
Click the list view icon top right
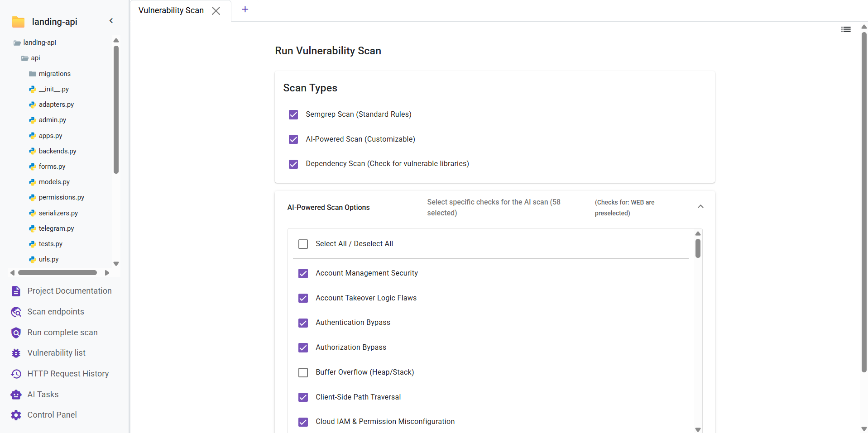click(x=846, y=29)
